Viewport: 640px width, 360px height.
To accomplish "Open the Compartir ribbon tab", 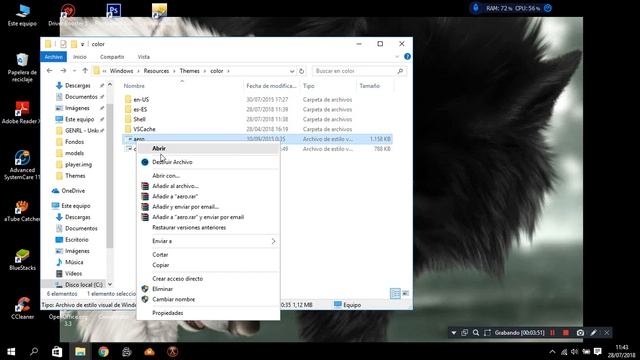I will tap(112, 57).
